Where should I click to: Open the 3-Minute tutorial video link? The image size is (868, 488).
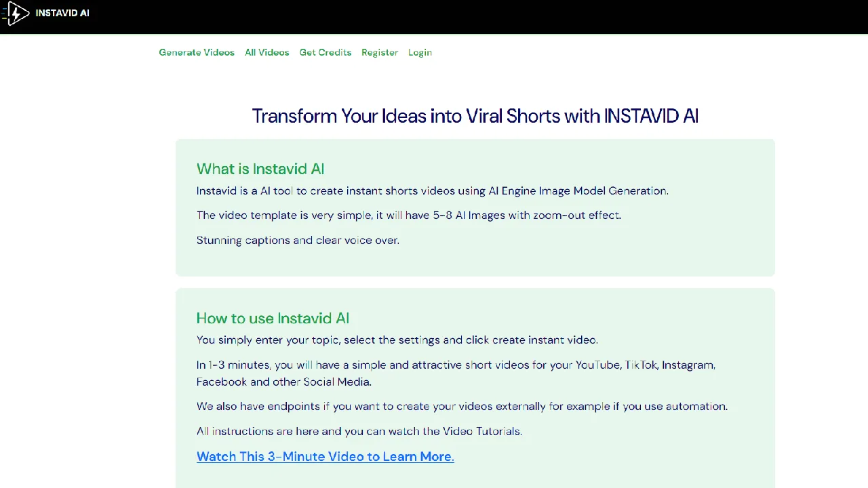point(325,456)
